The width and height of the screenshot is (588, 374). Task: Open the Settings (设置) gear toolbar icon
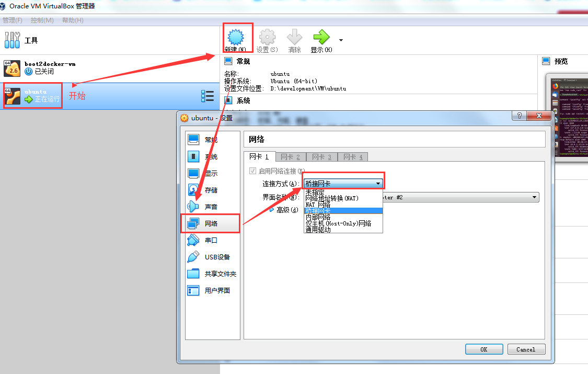(268, 38)
